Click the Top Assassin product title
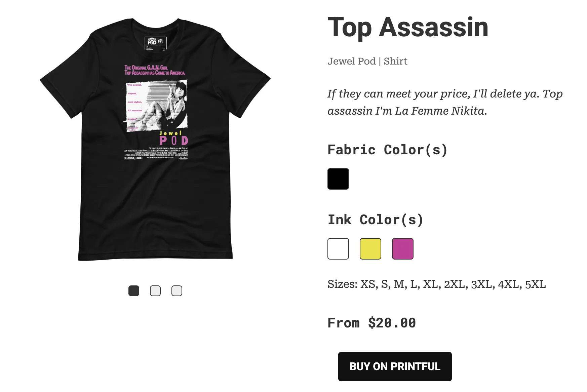This screenshot has width=587, height=392. tap(408, 28)
